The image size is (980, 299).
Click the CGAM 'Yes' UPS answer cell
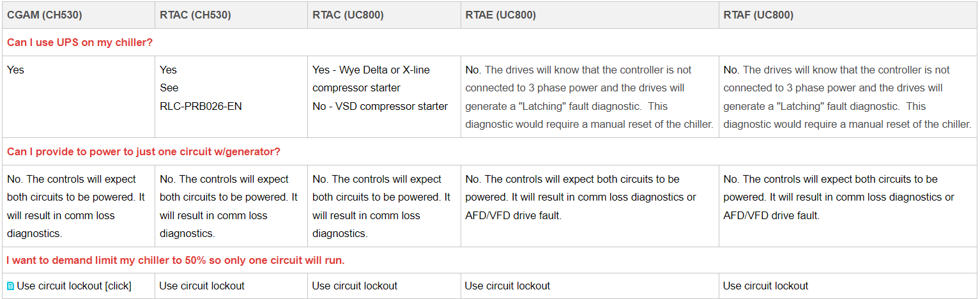coord(78,97)
